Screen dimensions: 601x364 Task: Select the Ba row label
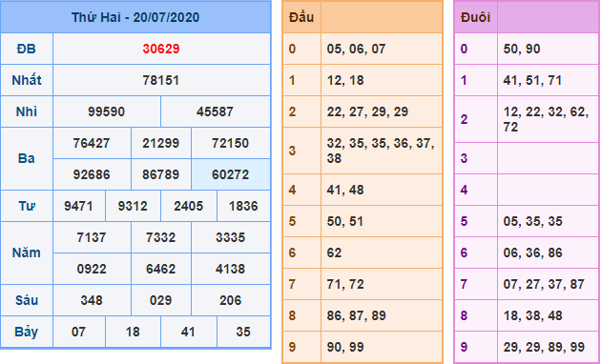[27, 158]
